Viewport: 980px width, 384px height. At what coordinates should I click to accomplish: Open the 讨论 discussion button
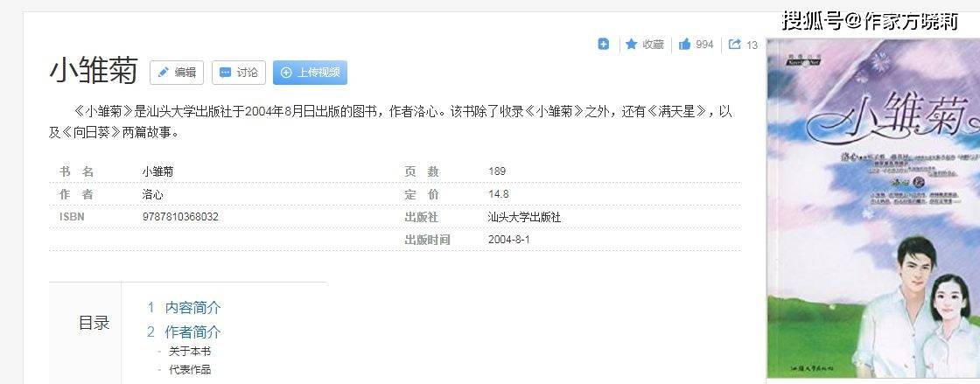[x=239, y=73]
